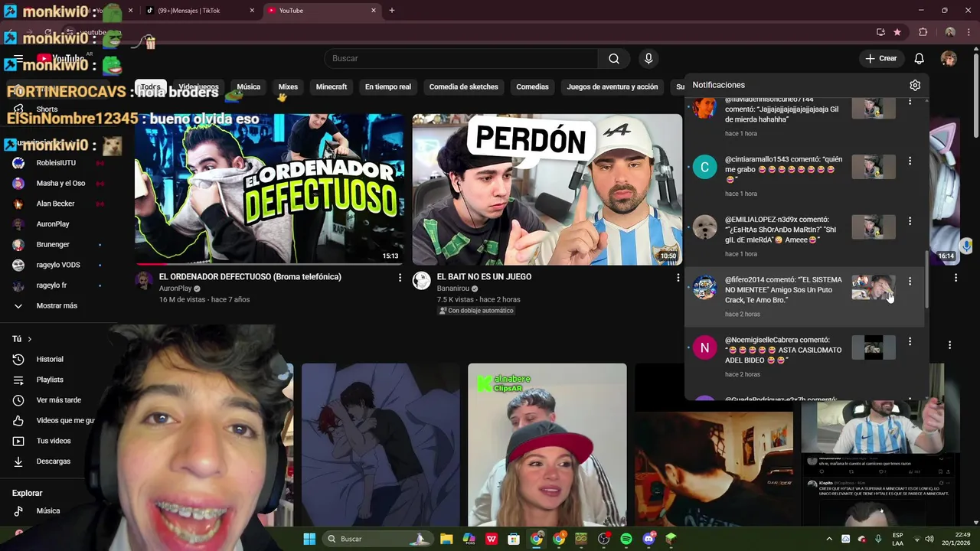980x551 pixels.
Task: Open options for @fifero2014 notification
Action: click(x=910, y=281)
